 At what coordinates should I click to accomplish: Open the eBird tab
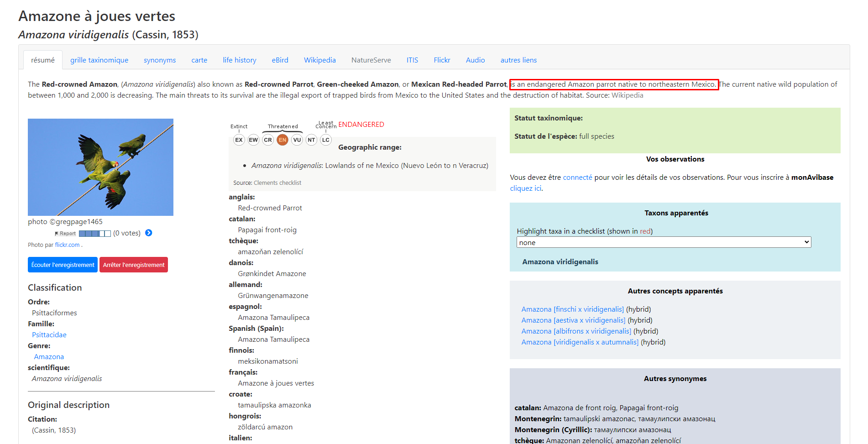(280, 60)
